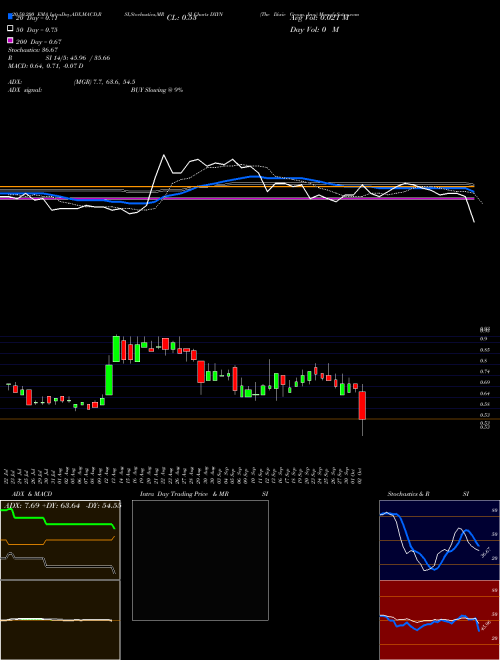Viewport: 500px width, 660px height.
Task: Open the ADX chart panel with green line
Action: tap(60, 540)
